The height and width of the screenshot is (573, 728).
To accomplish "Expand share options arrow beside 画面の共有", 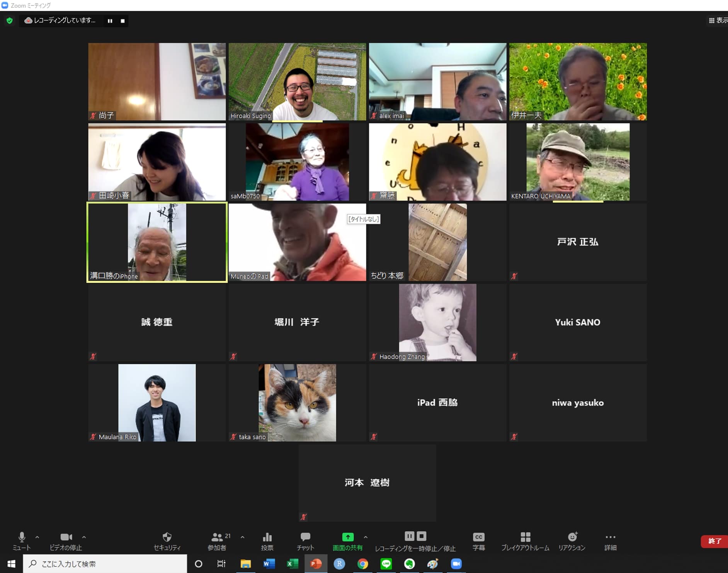I will pos(366,537).
